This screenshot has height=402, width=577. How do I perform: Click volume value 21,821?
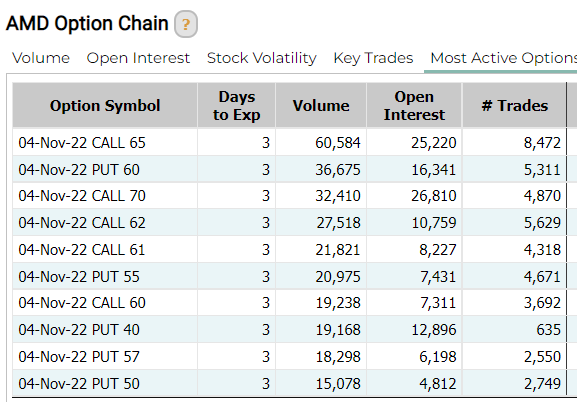pyautogui.click(x=338, y=250)
